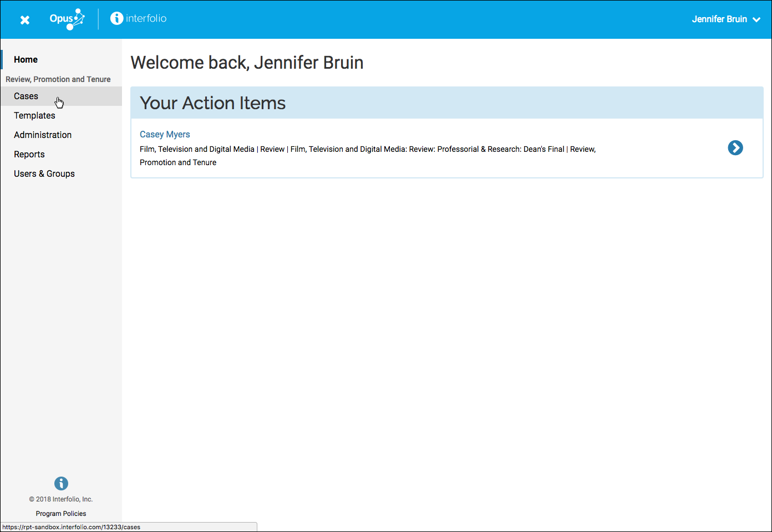772x532 pixels.
Task: Open Reports in sidebar
Action: (x=61, y=154)
